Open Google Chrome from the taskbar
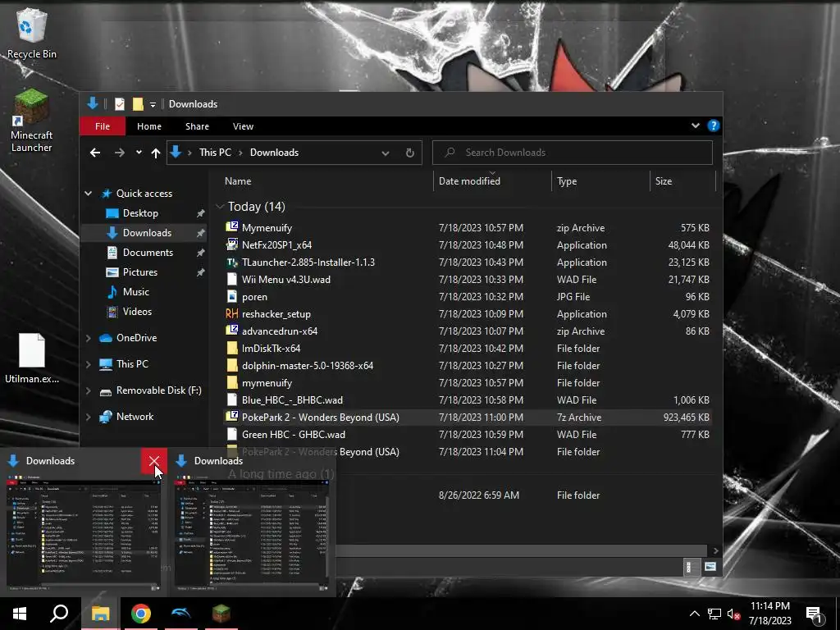This screenshot has height=630, width=840. click(x=141, y=614)
